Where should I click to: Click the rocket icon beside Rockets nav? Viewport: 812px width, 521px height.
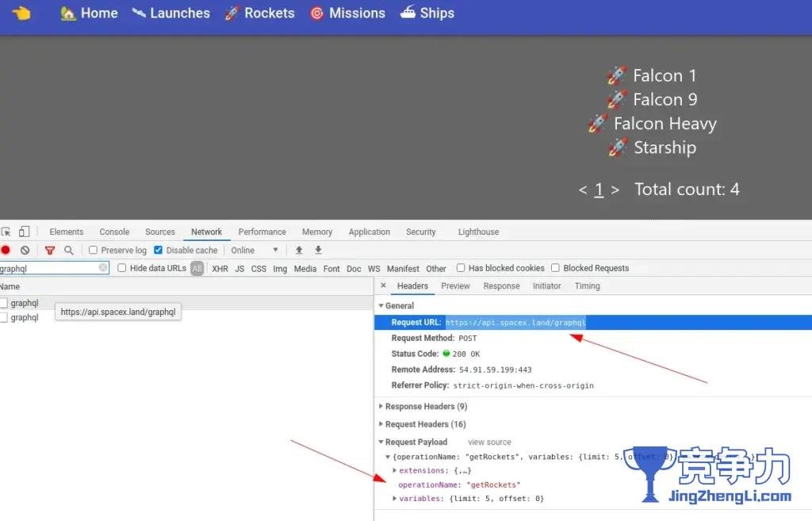(x=232, y=13)
